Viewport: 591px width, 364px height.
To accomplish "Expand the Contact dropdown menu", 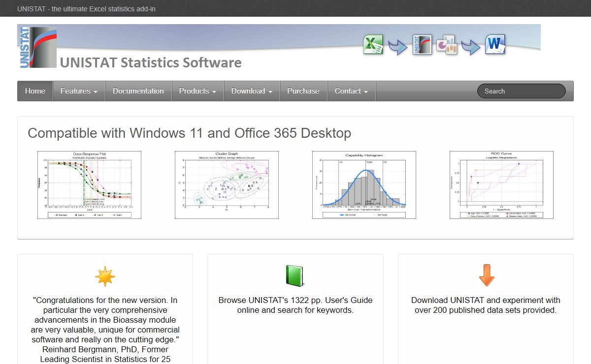I will click(351, 91).
